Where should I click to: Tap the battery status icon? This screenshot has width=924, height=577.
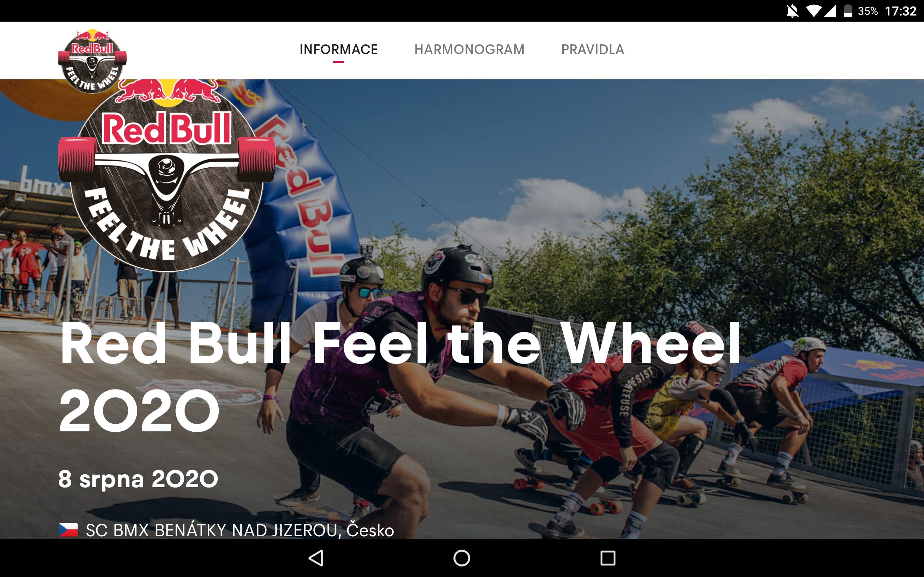pyautogui.click(x=847, y=11)
